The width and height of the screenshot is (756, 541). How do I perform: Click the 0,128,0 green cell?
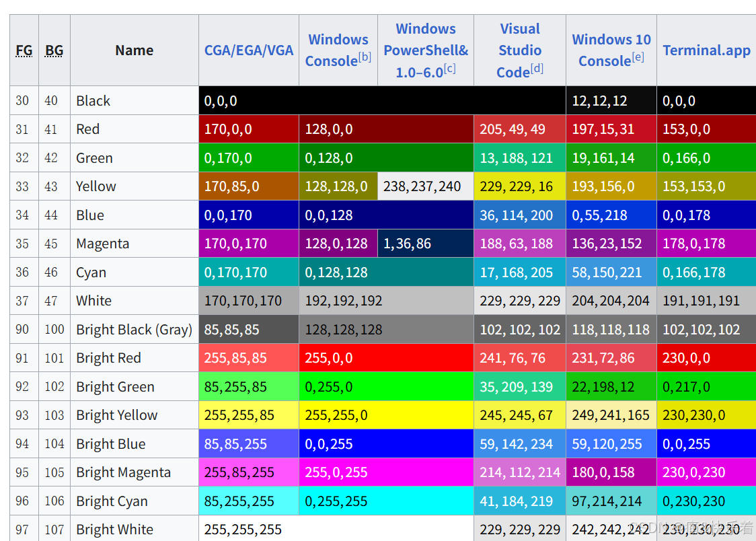[x=386, y=157]
